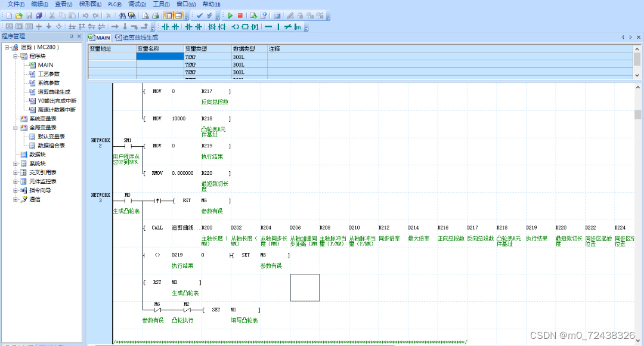
Task: Click the Download to PLC icon
Action: pyautogui.click(x=253, y=16)
